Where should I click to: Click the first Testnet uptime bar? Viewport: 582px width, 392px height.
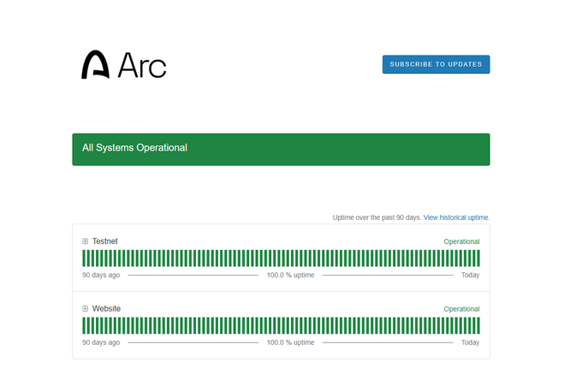pos(84,258)
